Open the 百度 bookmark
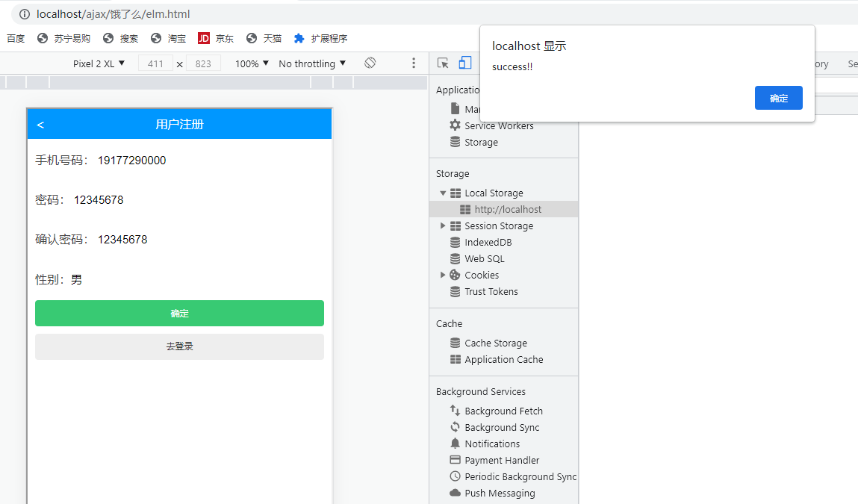 16,38
